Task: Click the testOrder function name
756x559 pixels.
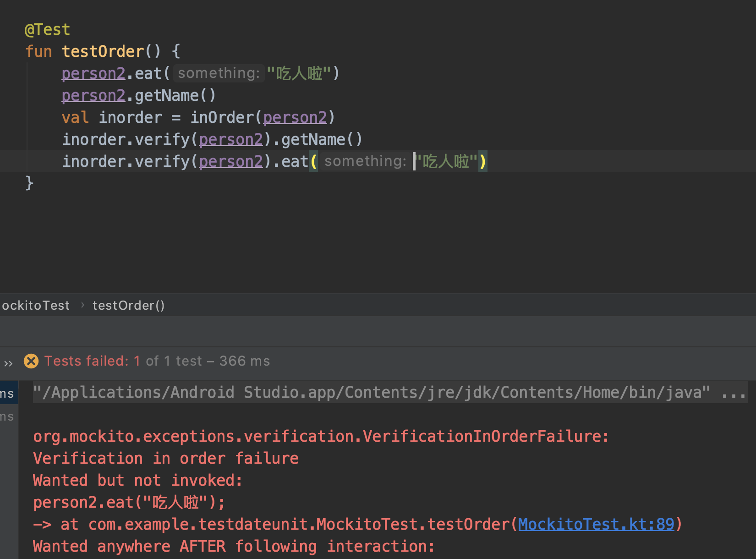Action: pos(103,51)
